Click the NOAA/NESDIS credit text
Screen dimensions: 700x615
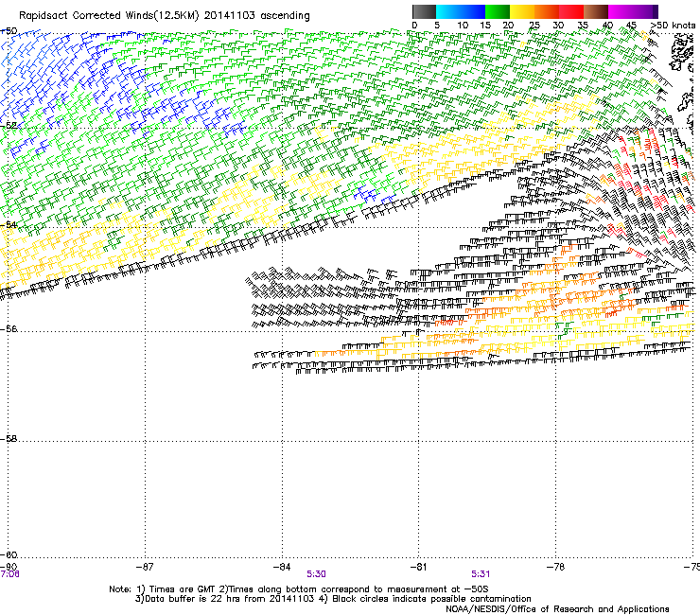tap(557, 609)
